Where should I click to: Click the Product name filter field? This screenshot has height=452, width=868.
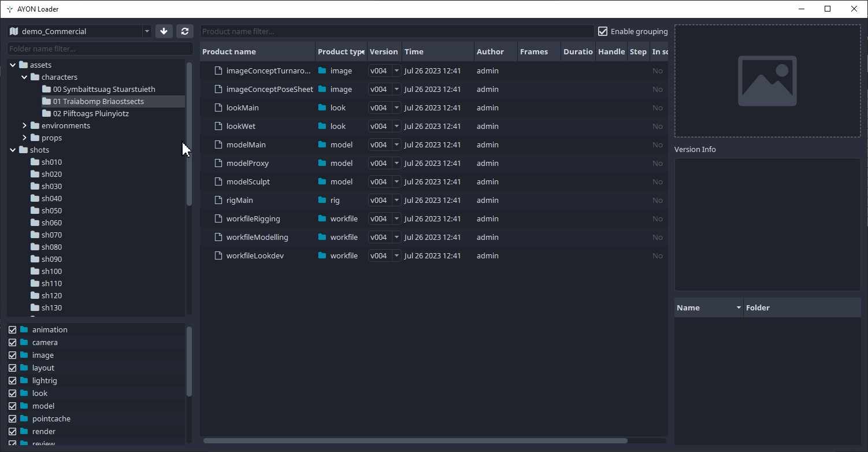(396, 31)
